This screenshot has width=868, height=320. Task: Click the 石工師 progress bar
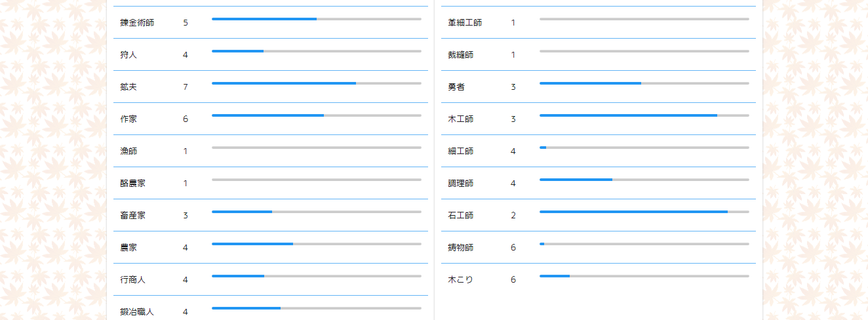(644, 212)
